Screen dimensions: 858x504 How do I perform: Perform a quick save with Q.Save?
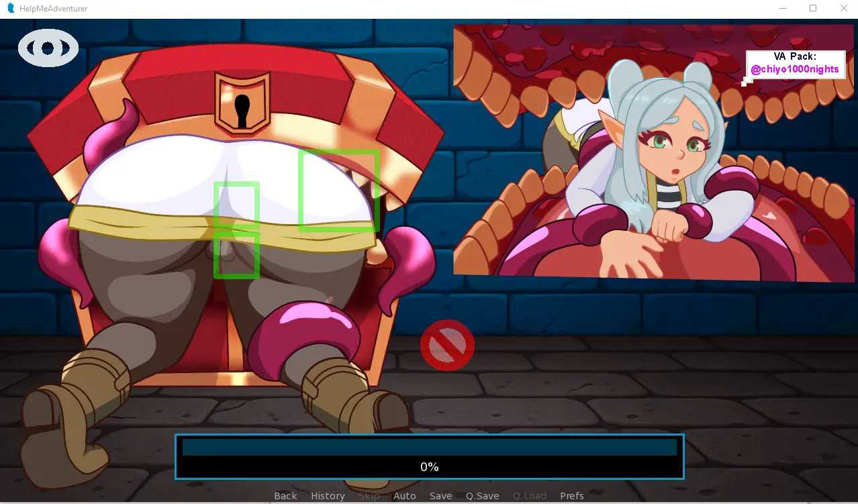coord(482,495)
